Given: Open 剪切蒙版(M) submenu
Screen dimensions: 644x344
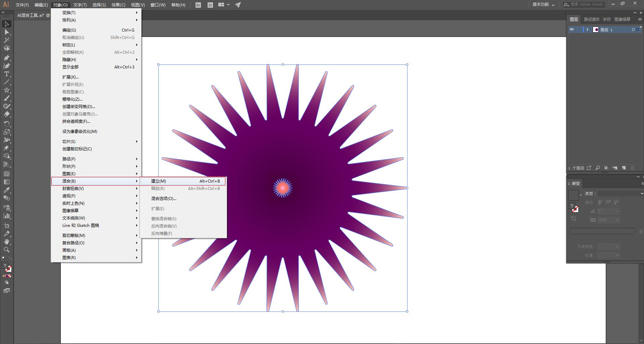Looking at the screenshot, I should coord(96,236).
